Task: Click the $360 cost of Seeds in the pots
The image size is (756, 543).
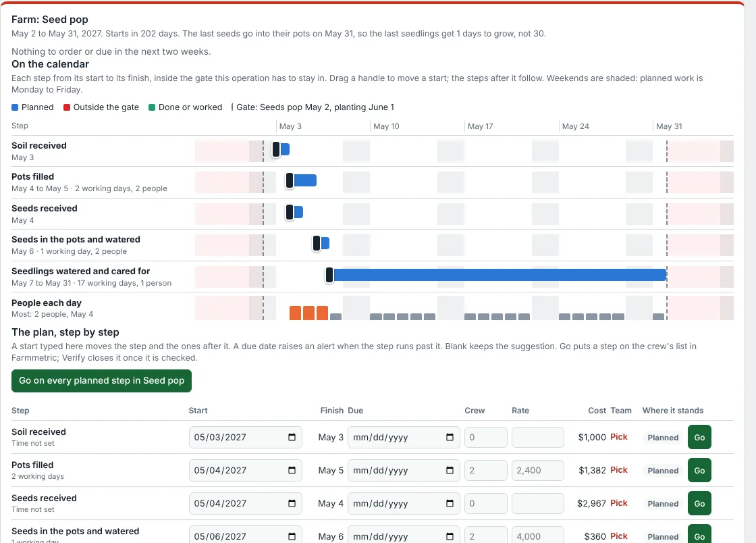Action: tap(595, 536)
